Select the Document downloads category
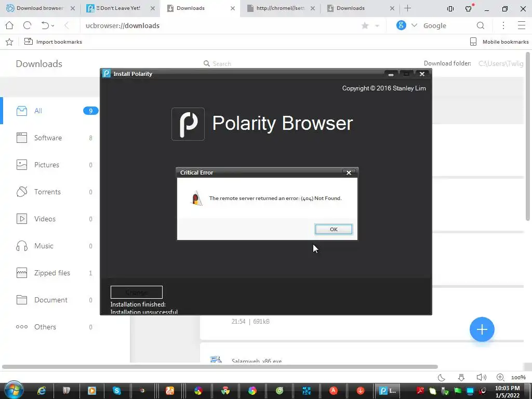The height and width of the screenshot is (399, 532). pyautogui.click(x=51, y=300)
